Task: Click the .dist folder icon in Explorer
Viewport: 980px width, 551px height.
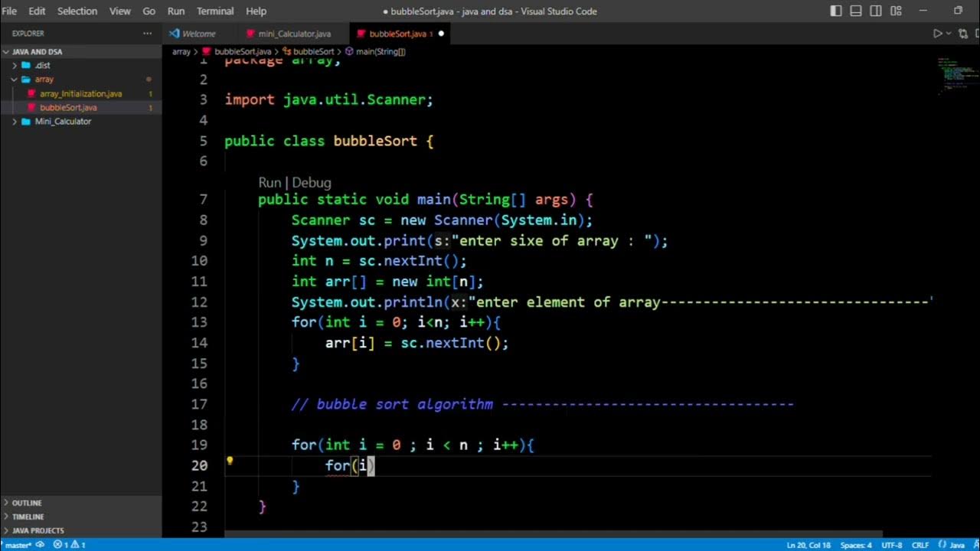Action: [26, 66]
